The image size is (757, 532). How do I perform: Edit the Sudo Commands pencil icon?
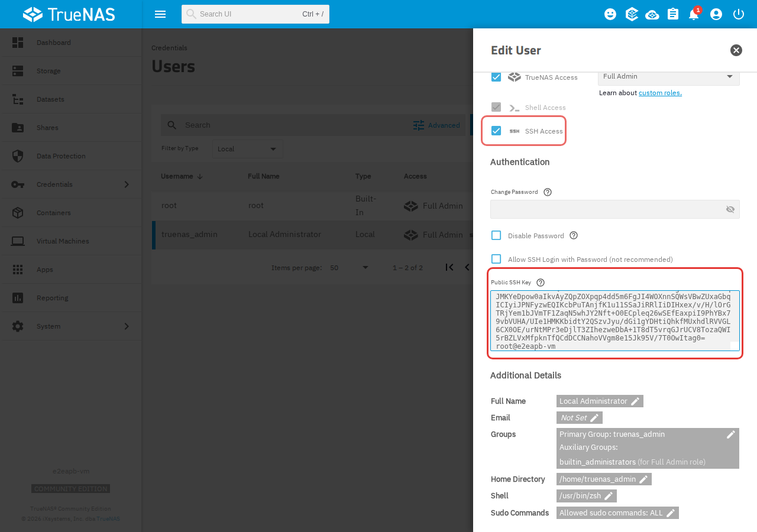coord(671,513)
